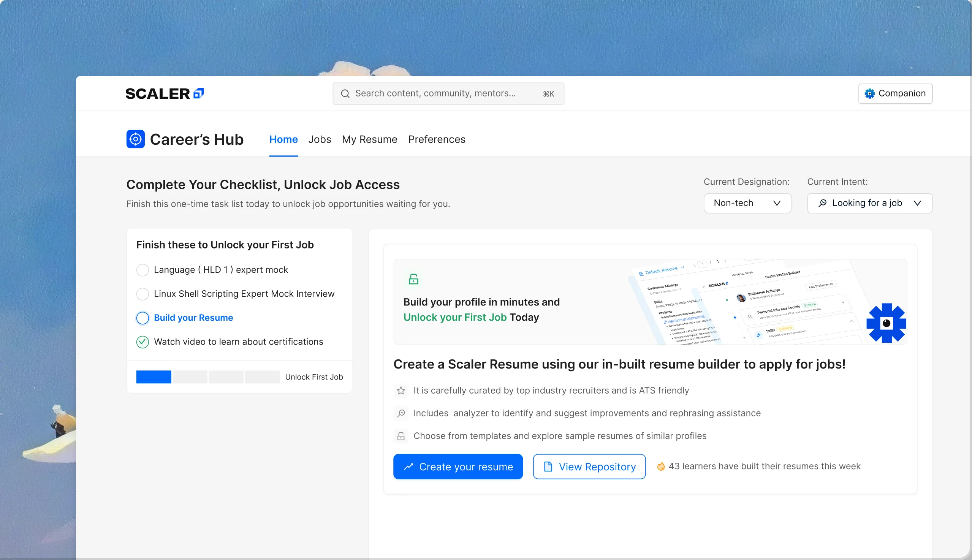Click the View Repository button
972x560 pixels.
(x=589, y=467)
